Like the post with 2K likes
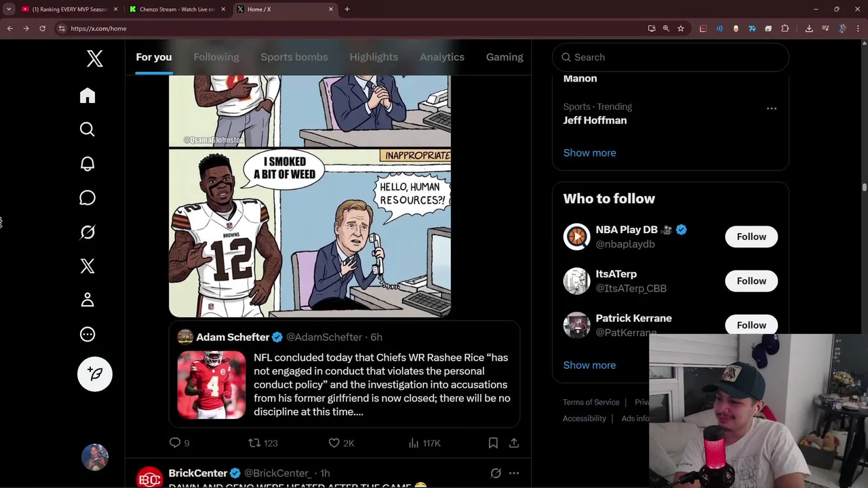The height and width of the screenshot is (488, 868). click(x=341, y=443)
